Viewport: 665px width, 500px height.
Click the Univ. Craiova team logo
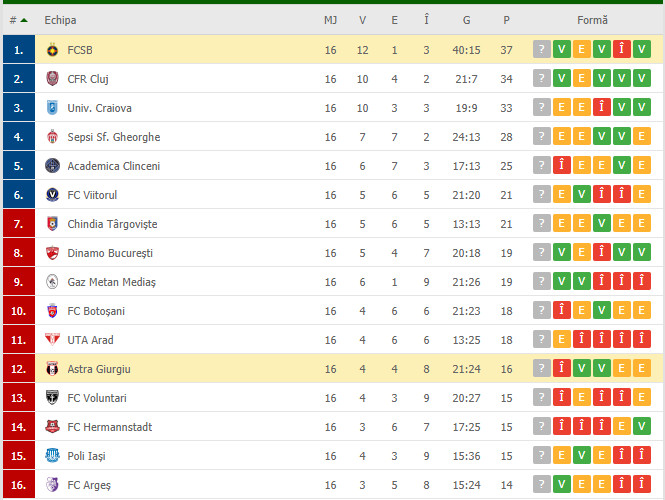coord(52,108)
